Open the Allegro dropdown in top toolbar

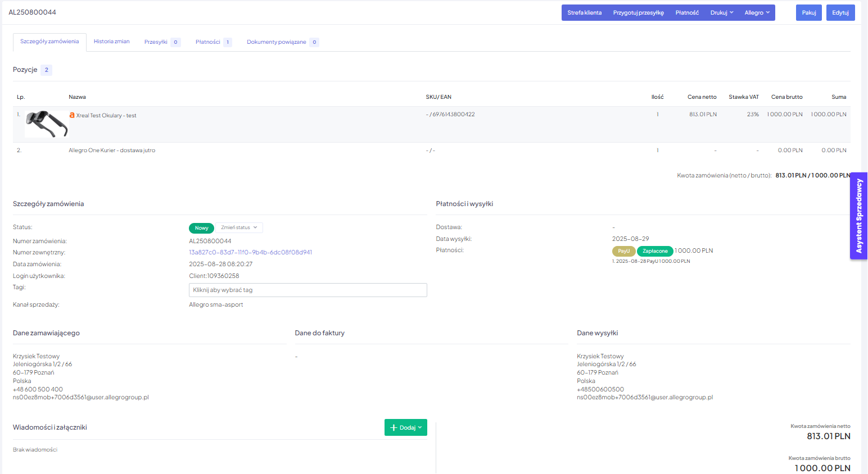click(x=757, y=13)
